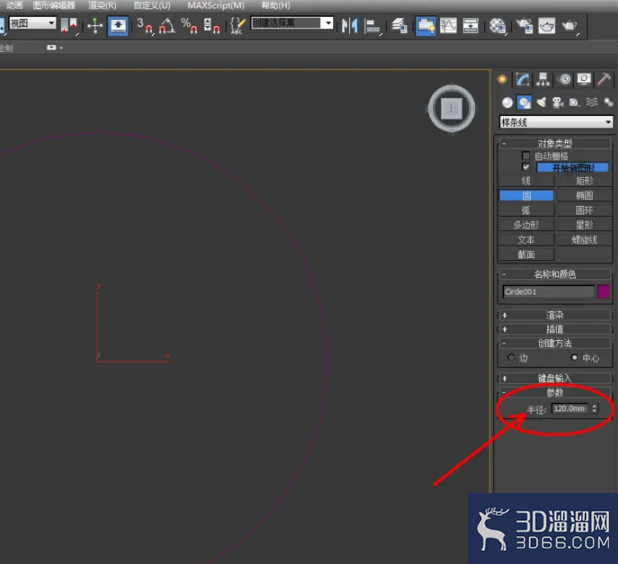
Task: Open the 样条线 shape type dropdown
Action: coord(556,122)
